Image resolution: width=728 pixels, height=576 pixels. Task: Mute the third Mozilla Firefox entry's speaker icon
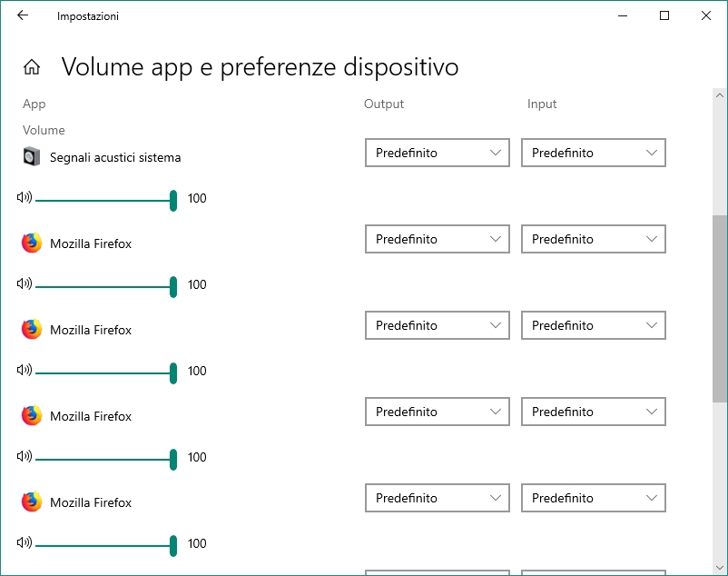[x=25, y=456]
